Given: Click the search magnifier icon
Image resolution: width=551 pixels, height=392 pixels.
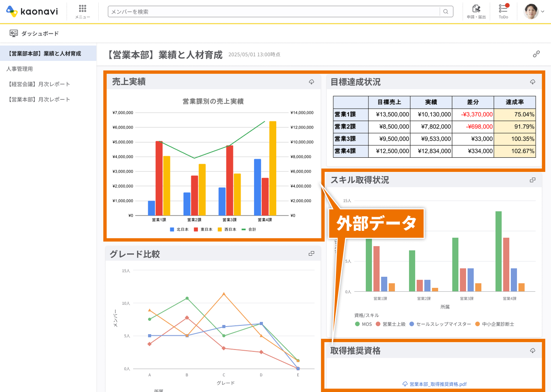Looking at the screenshot, I should (446, 11).
